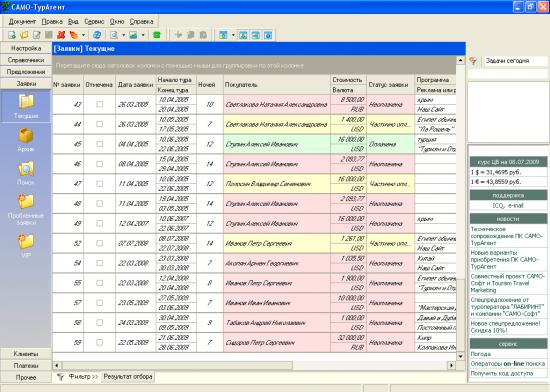This screenshot has width=550, height=392.
Task: Click the gray square toolbar icon
Action: coord(49,35)
